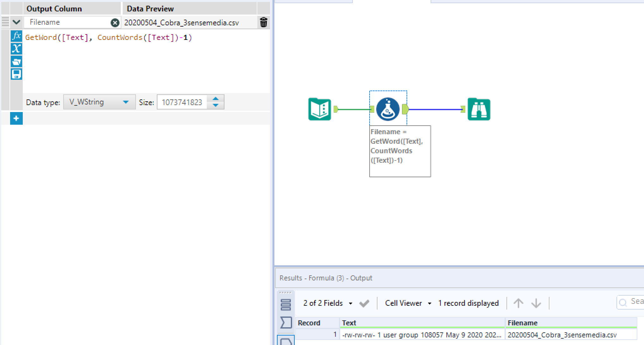Show the metadata view in Results
Image resolution: width=644 pixels, height=345 pixels.
[286, 304]
